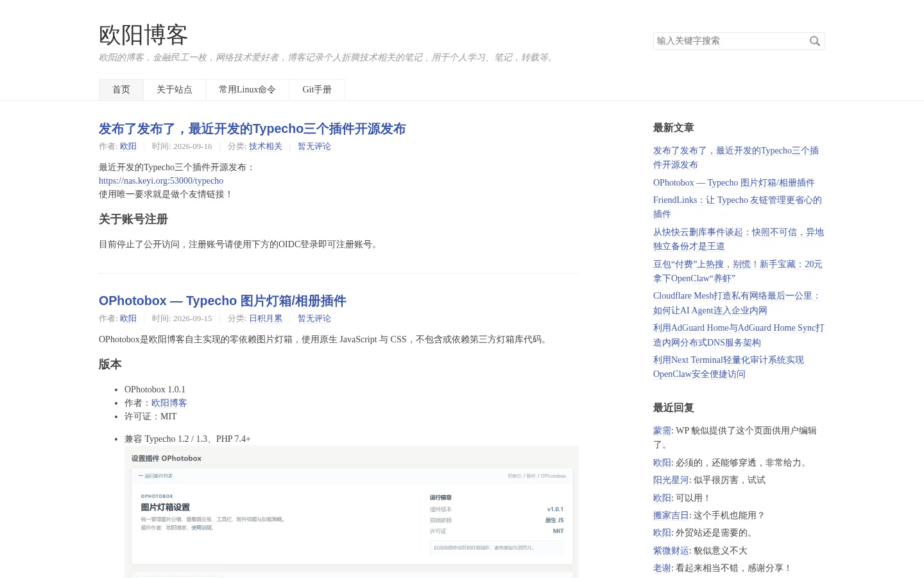This screenshot has height=578, width=924.
Task: Click the 关于账号注册 heading text
Action: 133,220
